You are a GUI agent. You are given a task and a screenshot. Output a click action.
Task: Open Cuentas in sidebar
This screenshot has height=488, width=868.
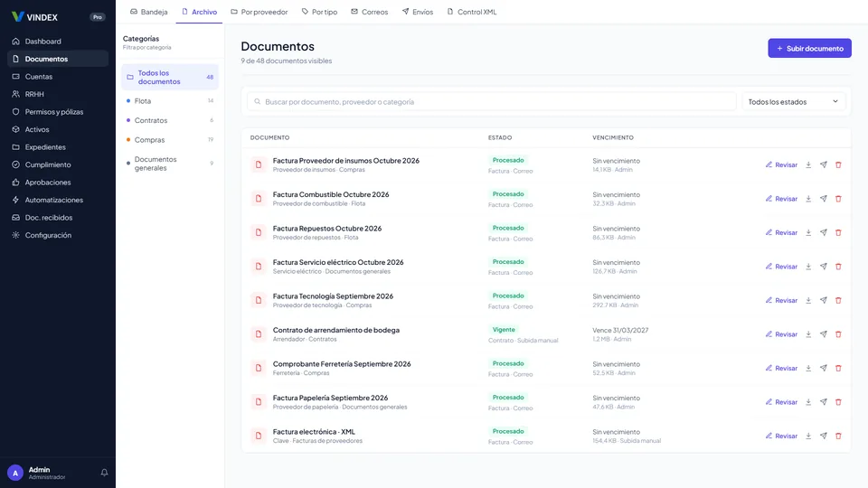[58, 76]
